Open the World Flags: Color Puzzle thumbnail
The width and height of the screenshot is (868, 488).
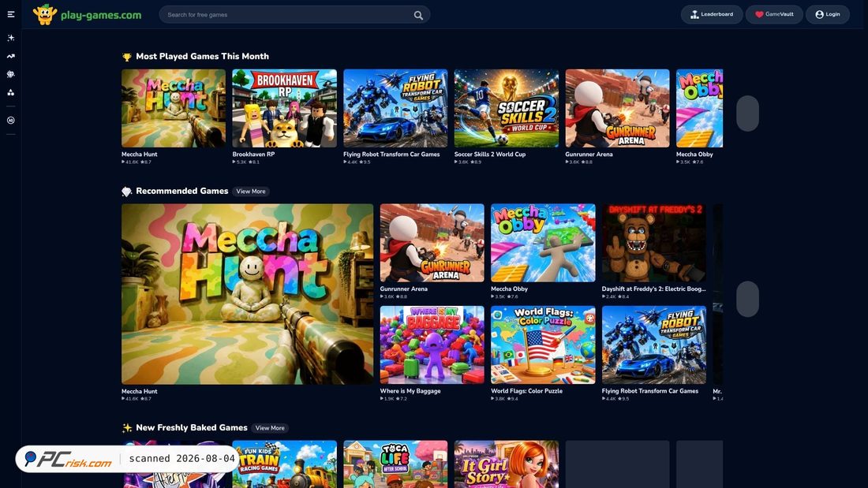click(x=543, y=345)
